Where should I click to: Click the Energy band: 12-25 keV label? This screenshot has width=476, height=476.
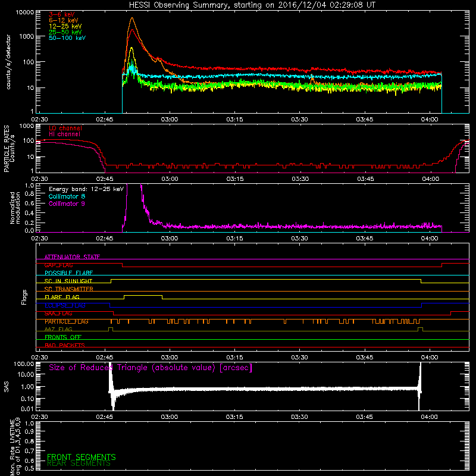[86, 189]
